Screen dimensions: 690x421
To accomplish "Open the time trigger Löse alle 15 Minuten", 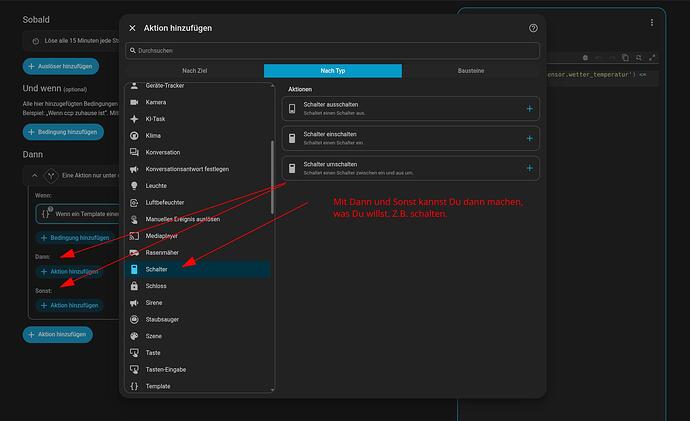I will tap(72, 41).
